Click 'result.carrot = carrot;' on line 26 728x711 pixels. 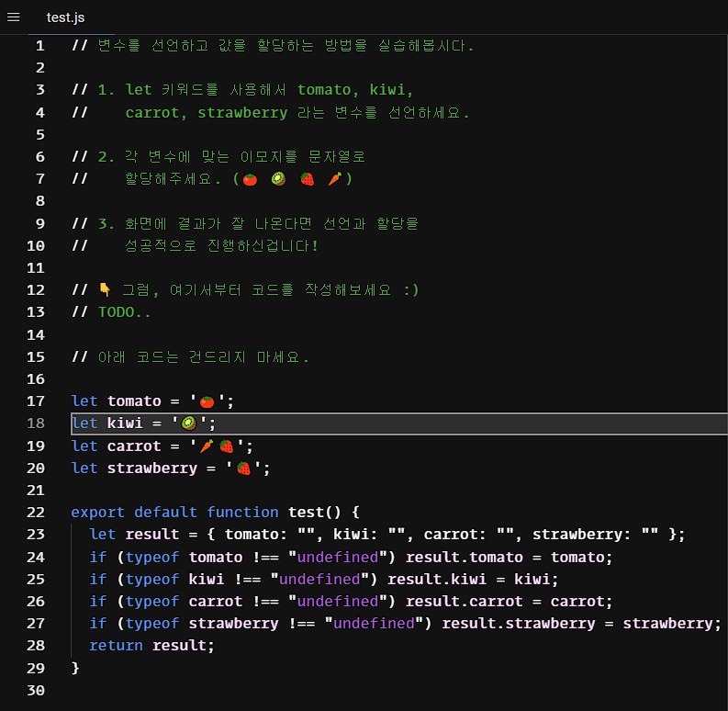click(509, 602)
